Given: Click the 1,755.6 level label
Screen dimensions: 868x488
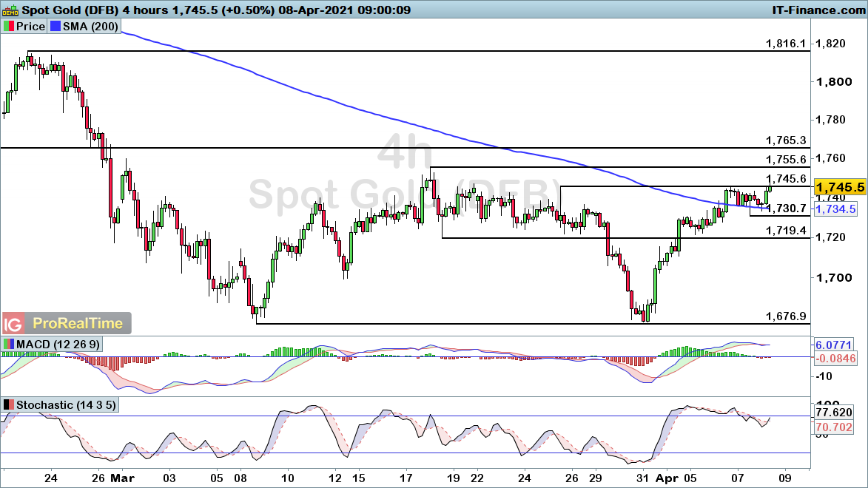Looking at the screenshot, I should coord(786,160).
